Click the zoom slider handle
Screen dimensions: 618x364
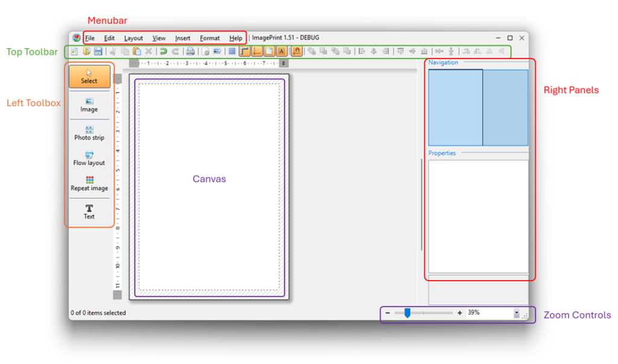407,313
